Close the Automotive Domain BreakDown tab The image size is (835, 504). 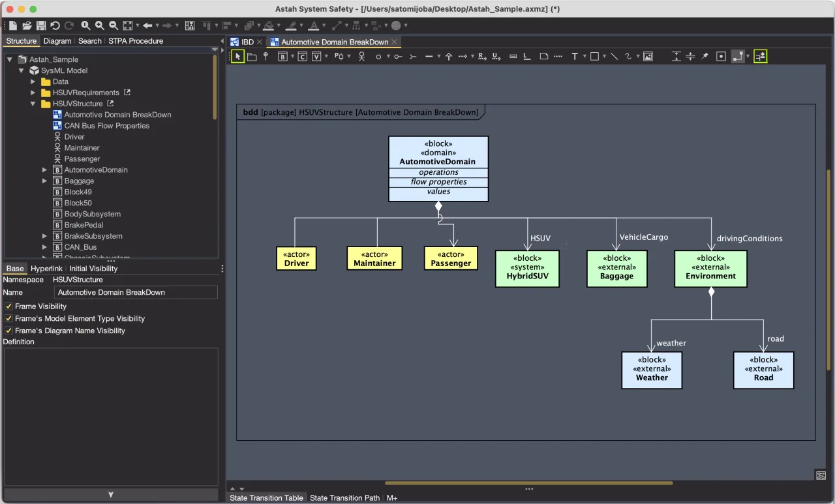coord(394,42)
